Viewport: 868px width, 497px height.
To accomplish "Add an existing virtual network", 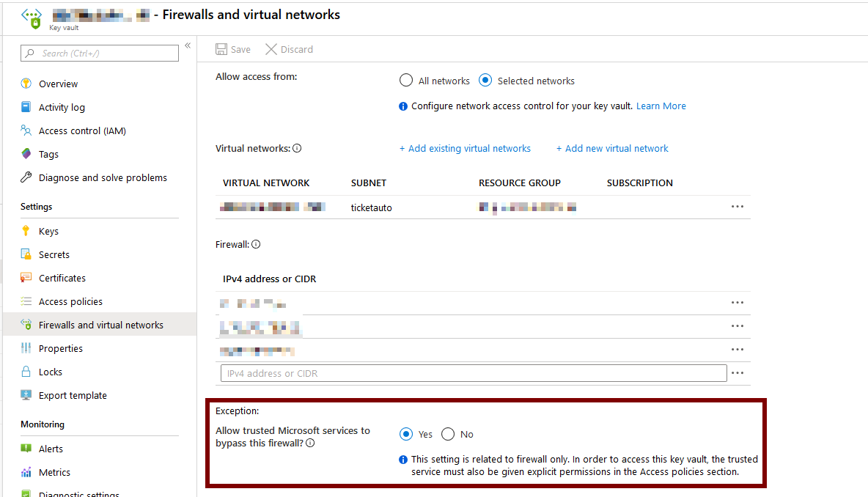I will click(465, 148).
